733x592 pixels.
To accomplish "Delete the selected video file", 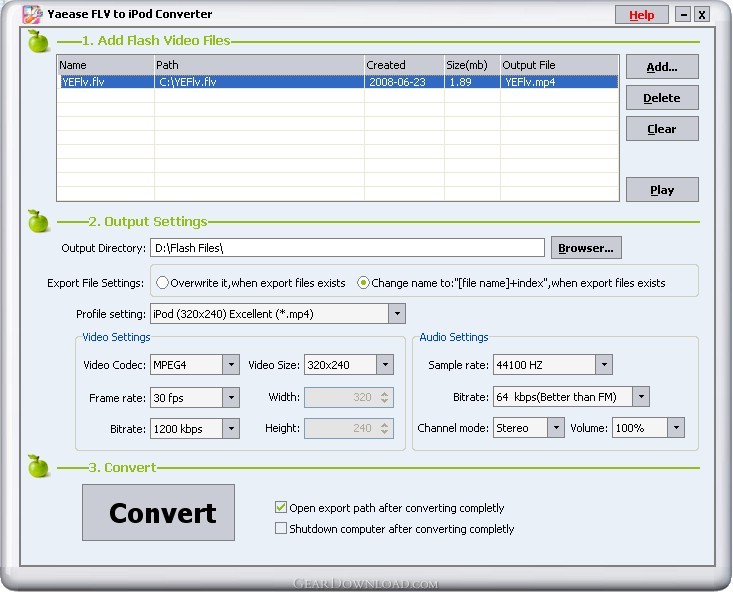I will (x=662, y=98).
